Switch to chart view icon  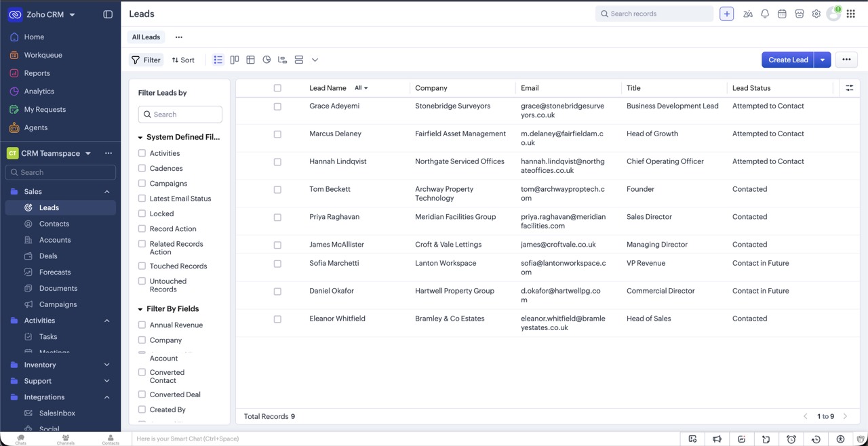(x=267, y=60)
